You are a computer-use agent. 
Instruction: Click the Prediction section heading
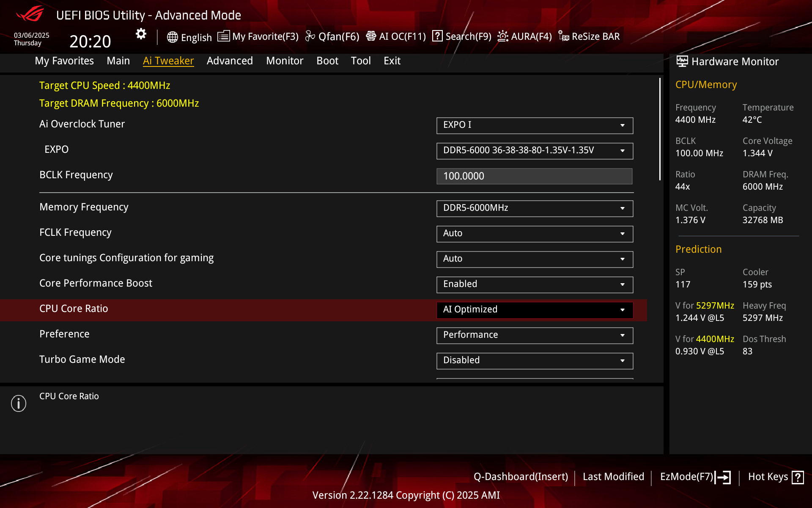click(698, 249)
